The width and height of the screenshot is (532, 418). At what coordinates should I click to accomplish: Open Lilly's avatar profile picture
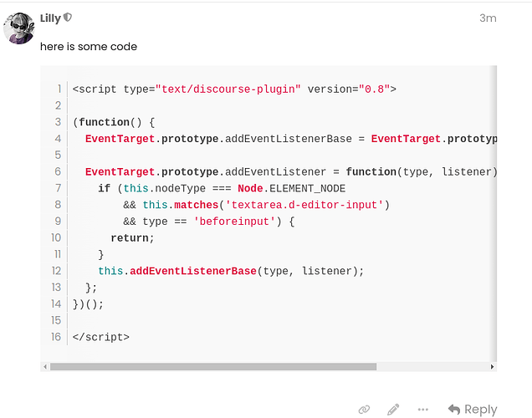click(x=19, y=28)
